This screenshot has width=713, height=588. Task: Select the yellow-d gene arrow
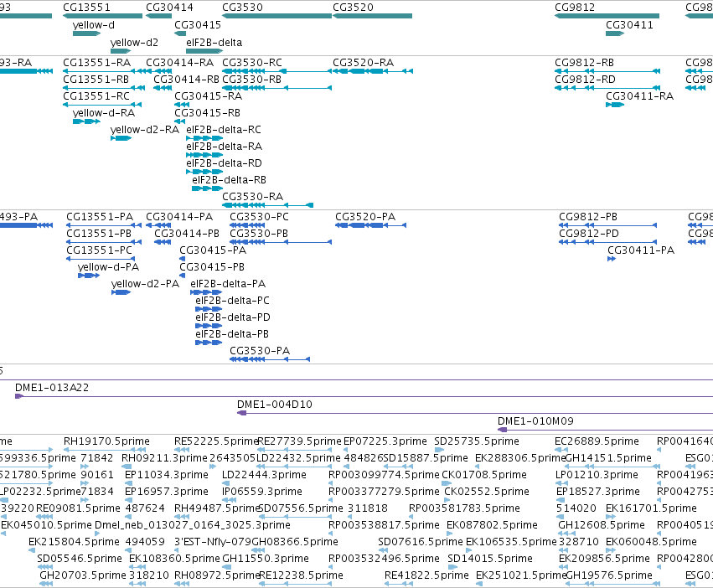click(87, 34)
